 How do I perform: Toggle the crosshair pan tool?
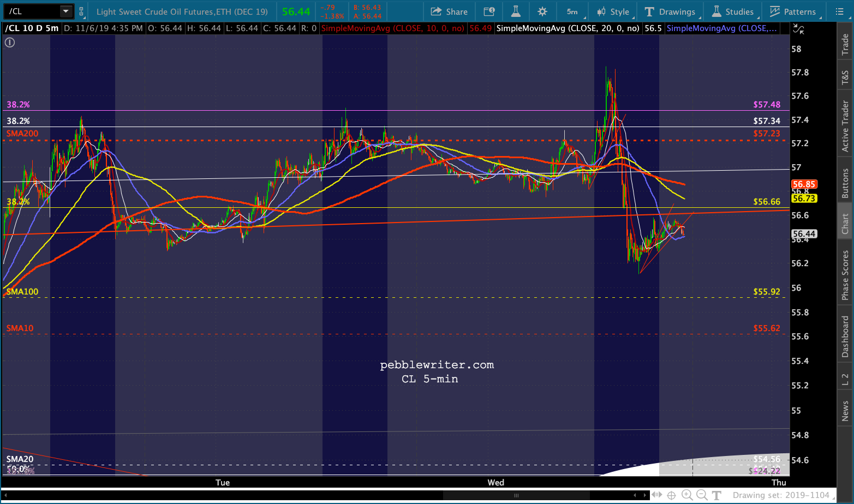(671, 495)
